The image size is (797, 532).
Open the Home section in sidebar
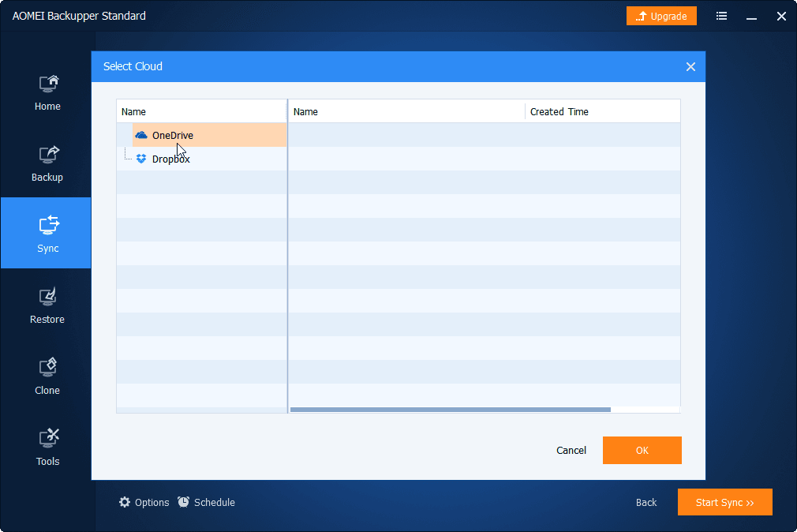(47, 92)
